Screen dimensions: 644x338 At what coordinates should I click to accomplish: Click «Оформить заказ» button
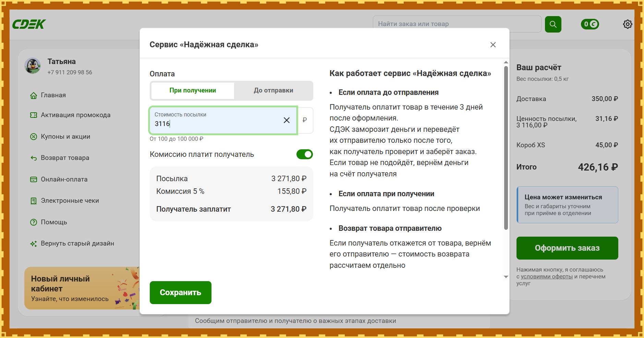[x=567, y=248]
